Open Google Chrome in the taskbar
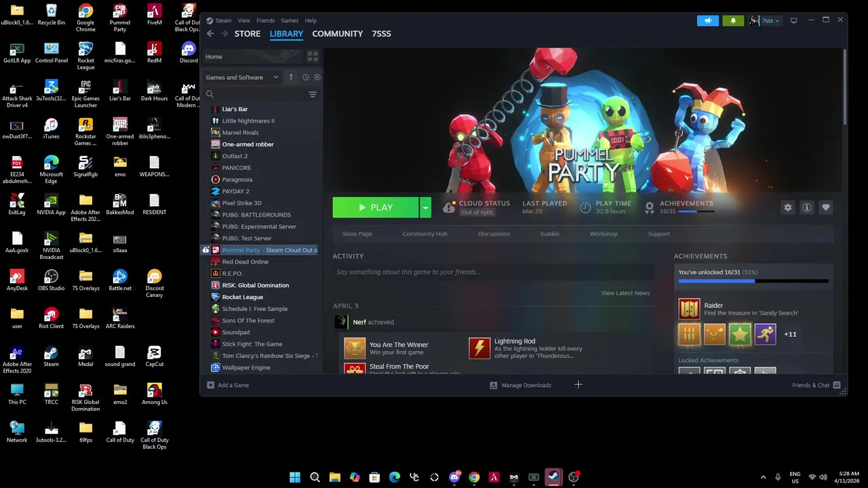This screenshot has height=488, width=868. click(x=474, y=477)
